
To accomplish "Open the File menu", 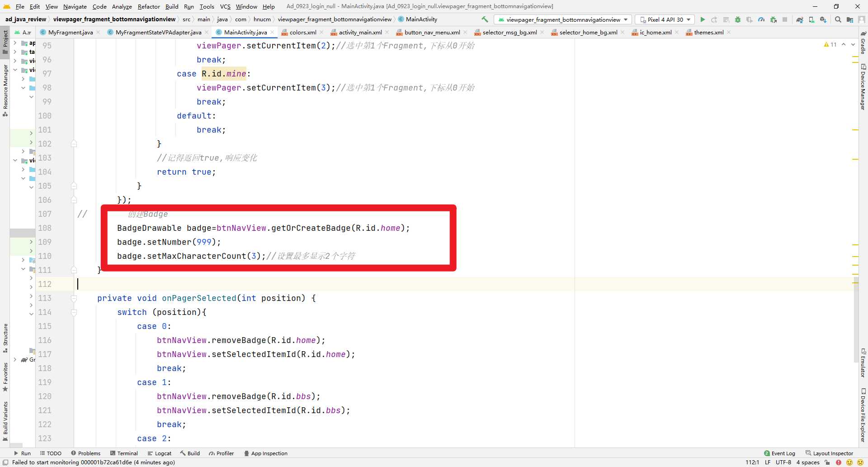I will [20, 6].
